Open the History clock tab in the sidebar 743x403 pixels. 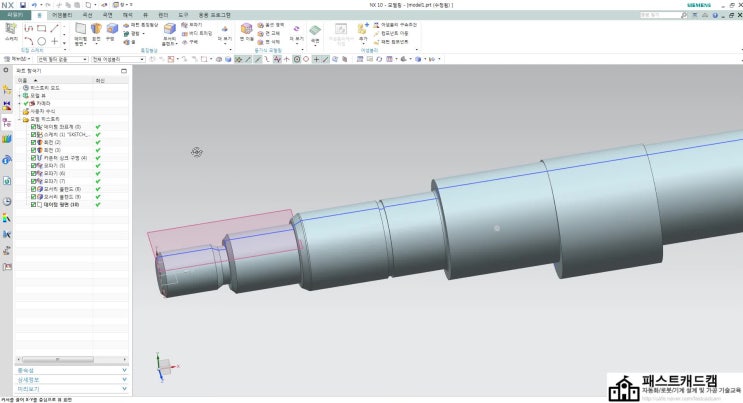(7, 201)
